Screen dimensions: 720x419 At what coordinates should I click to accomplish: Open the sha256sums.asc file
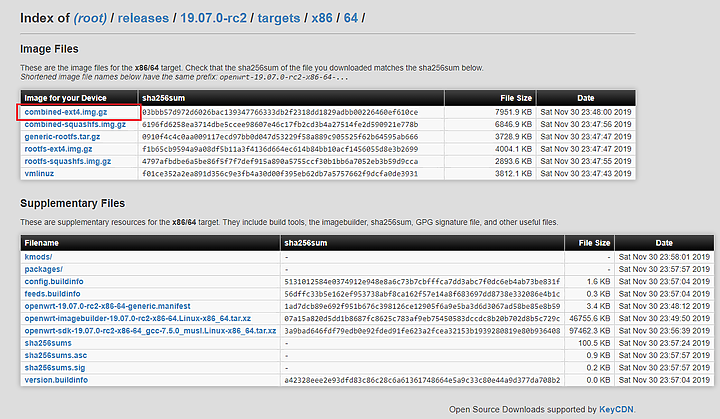tap(56, 356)
